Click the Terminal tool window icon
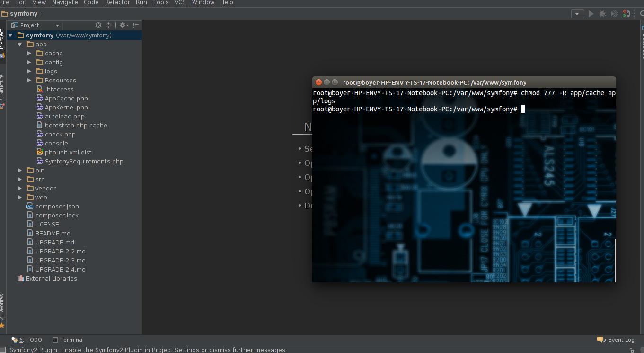Screen dimensions: 644x353 (55, 340)
